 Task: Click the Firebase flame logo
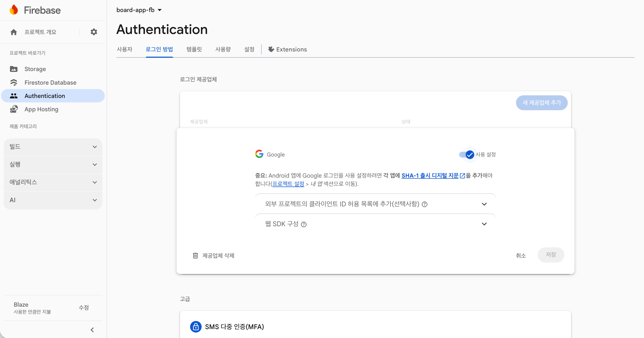click(14, 10)
